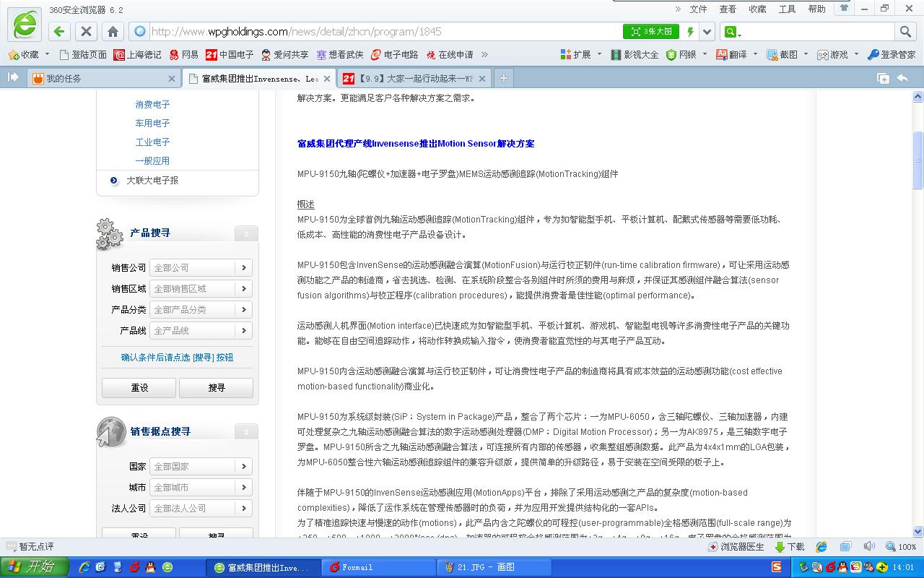
Task: Collapse the 销售据点搜寻 panel
Action: coord(246,432)
